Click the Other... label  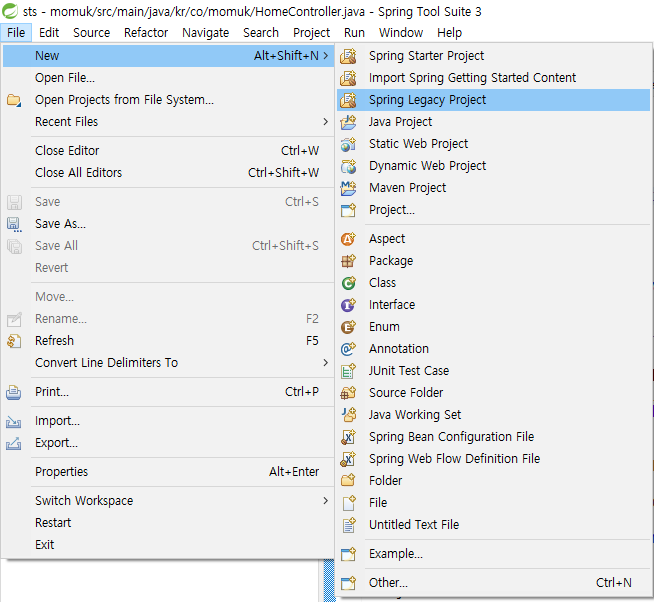pos(388,583)
